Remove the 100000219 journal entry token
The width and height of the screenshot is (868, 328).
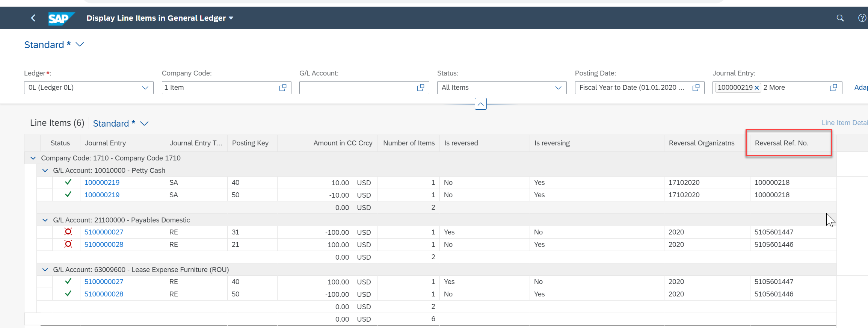[x=757, y=88]
